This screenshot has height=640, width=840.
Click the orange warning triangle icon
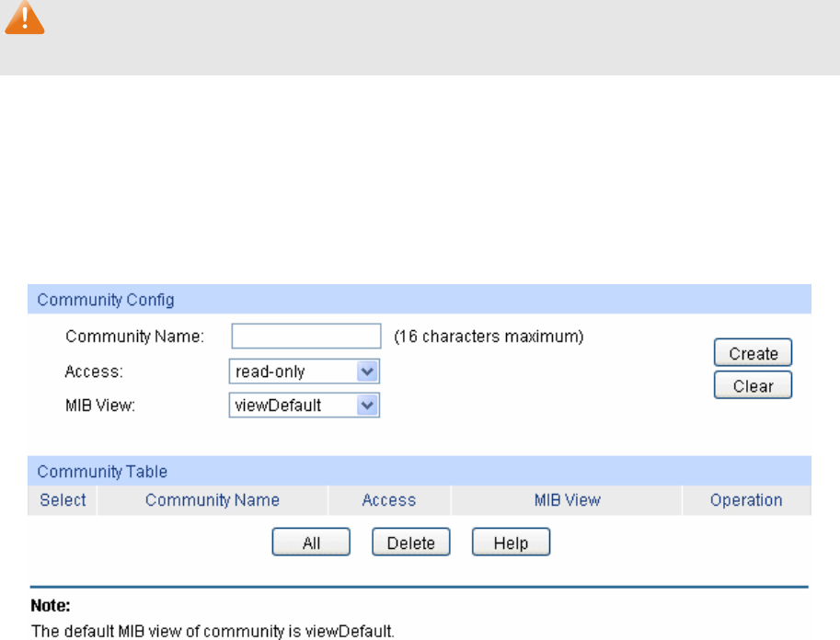click(25, 18)
